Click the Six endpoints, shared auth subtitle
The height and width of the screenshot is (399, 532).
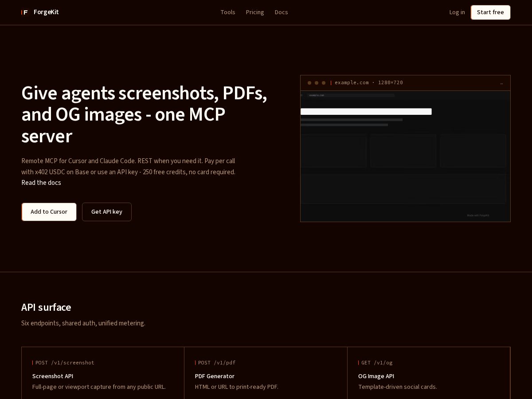(83, 323)
